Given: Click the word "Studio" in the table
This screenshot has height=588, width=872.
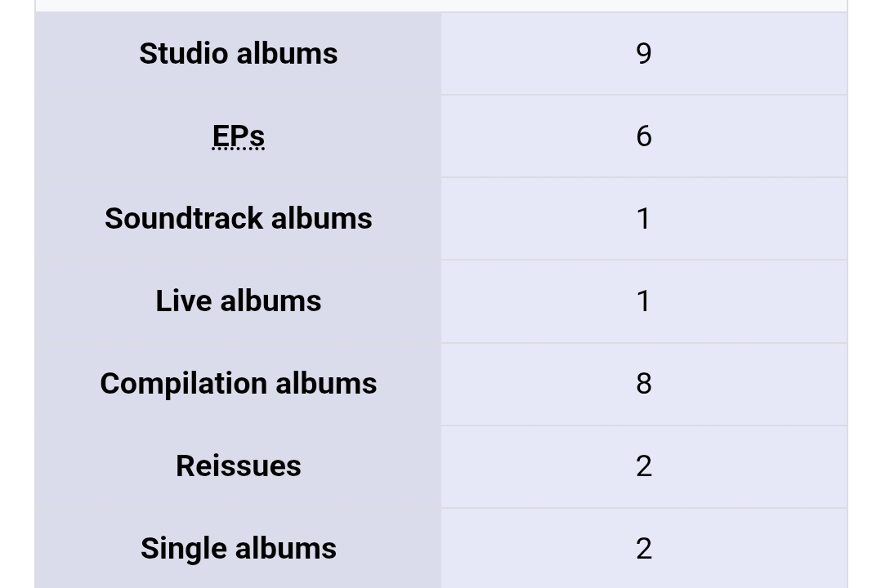Looking at the screenshot, I should click(181, 54).
